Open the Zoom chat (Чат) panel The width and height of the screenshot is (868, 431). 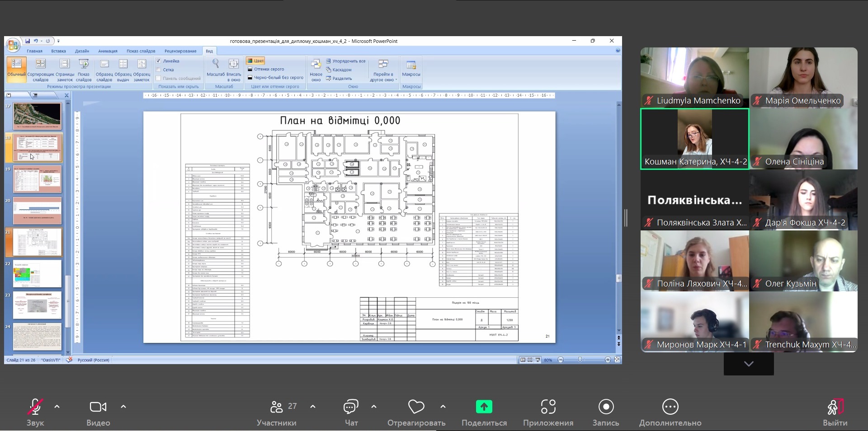click(351, 407)
